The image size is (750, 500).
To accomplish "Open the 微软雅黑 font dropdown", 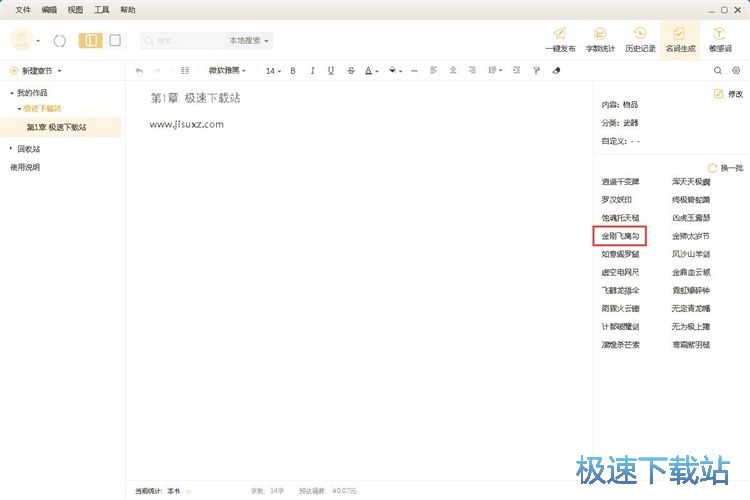I will 227,71.
